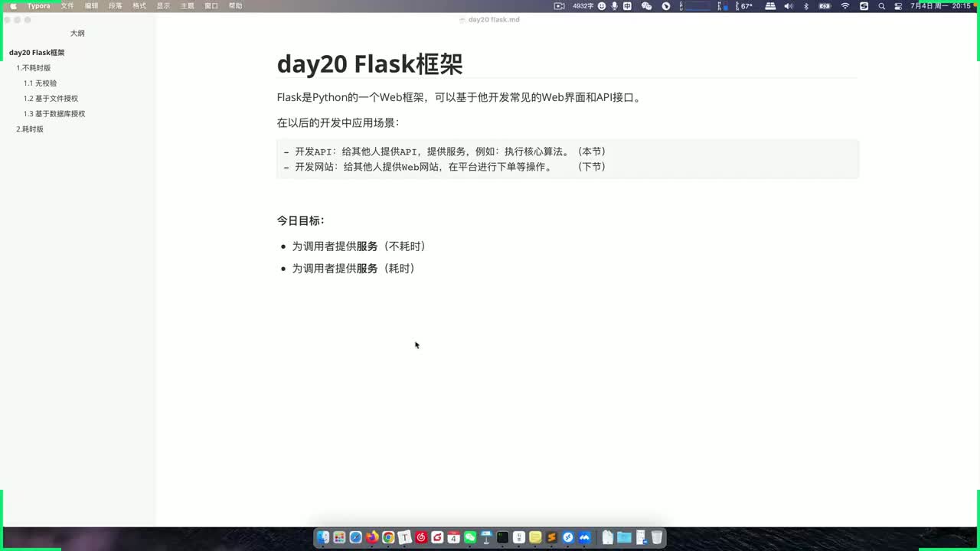
Task: Click the 中 input method icon
Action: click(x=627, y=5)
